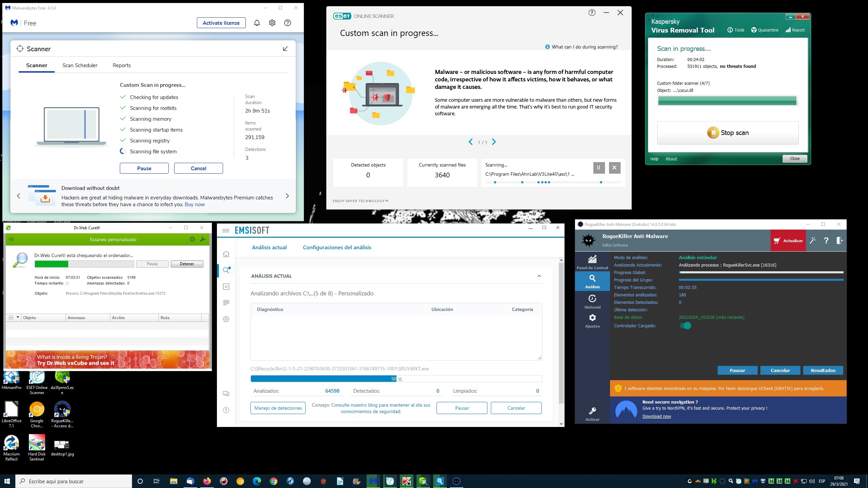Open Malwarebytes settings gear
The width and height of the screenshot is (868, 488).
pos(272,23)
